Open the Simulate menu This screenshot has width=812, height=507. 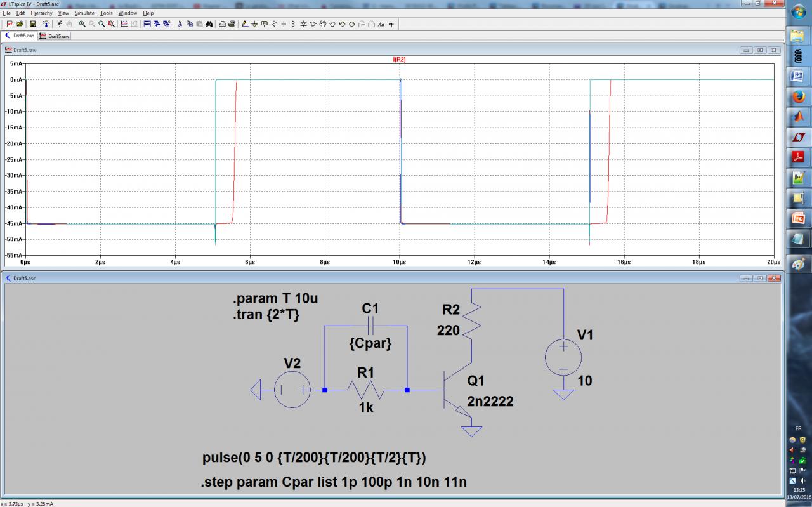pyautogui.click(x=84, y=13)
